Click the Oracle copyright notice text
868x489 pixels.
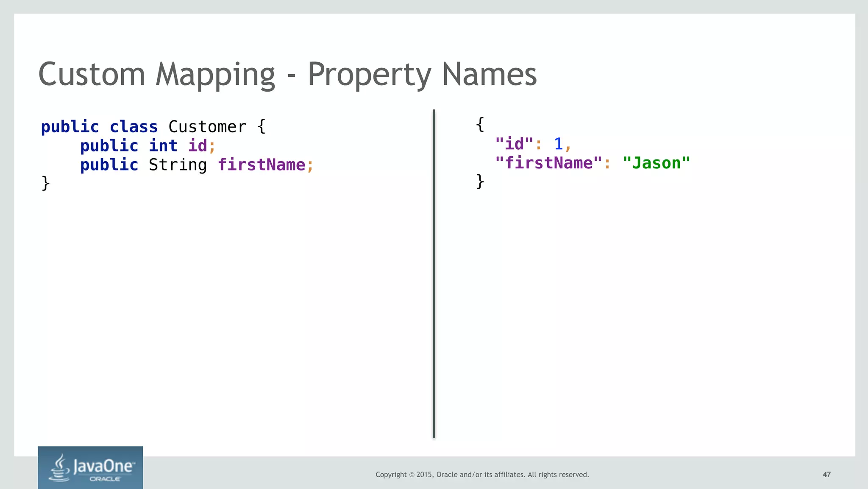[482, 475]
